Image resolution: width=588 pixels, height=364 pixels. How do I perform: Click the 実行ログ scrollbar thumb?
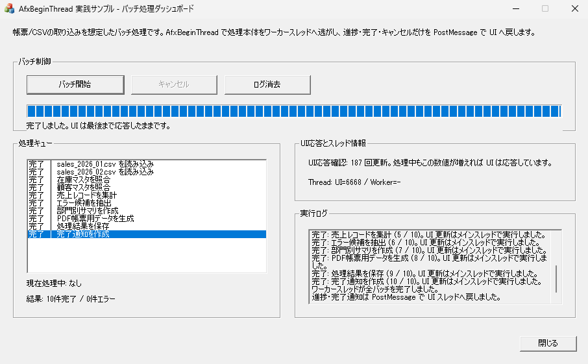(556, 279)
